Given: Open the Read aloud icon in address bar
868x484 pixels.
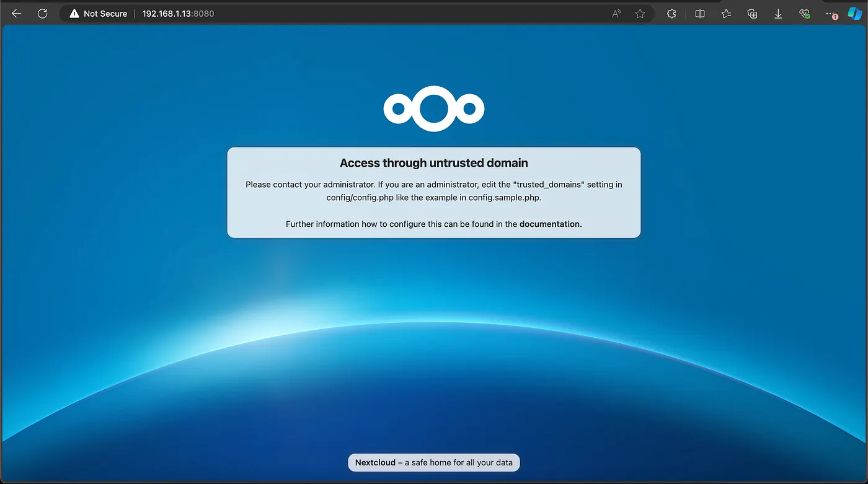Looking at the screenshot, I should (617, 14).
